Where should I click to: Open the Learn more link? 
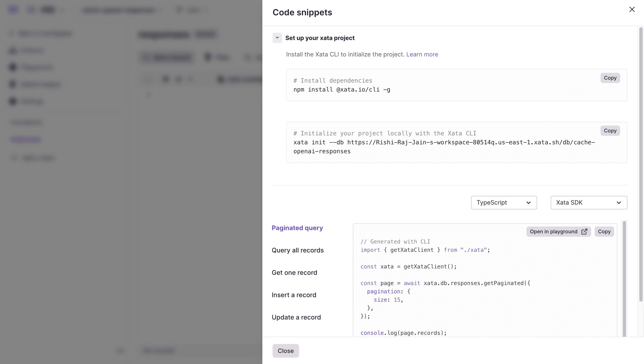click(422, 54)
